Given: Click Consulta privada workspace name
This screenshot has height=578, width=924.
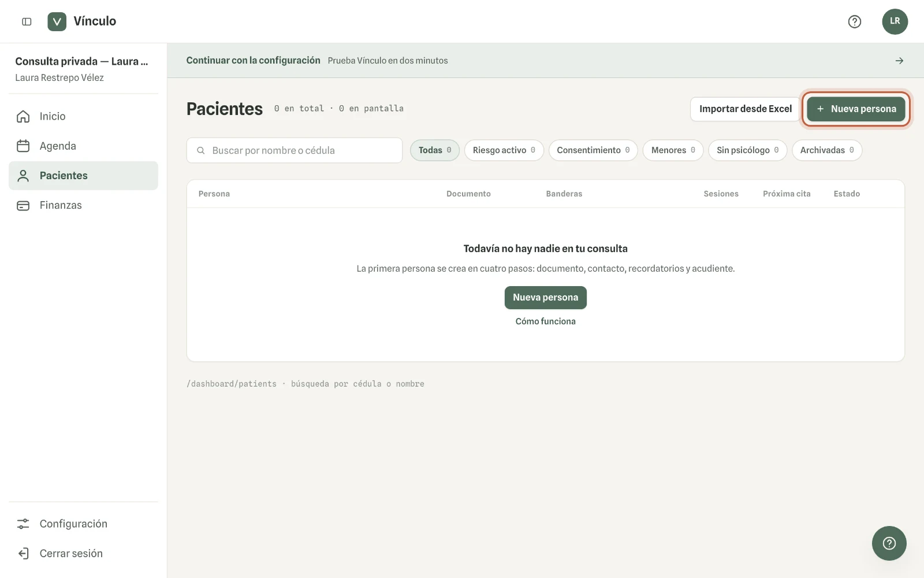Looking at the screenshot, I should 81,61.
